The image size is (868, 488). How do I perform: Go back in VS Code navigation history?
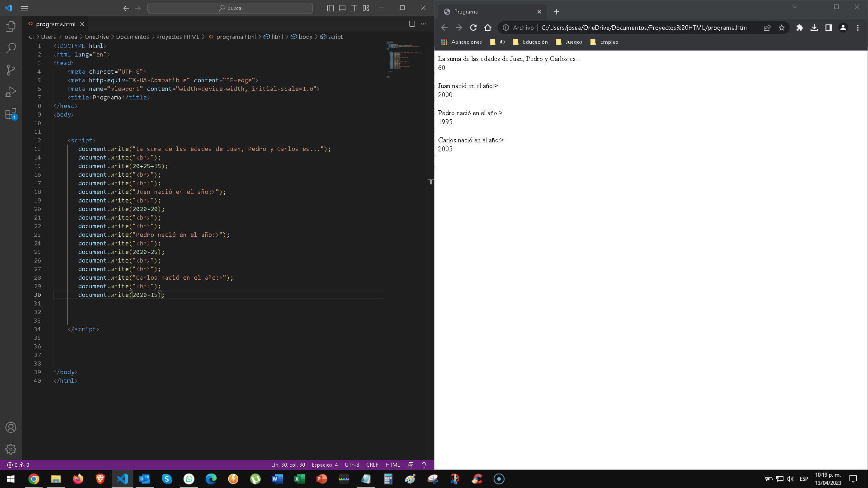(126, 8)
